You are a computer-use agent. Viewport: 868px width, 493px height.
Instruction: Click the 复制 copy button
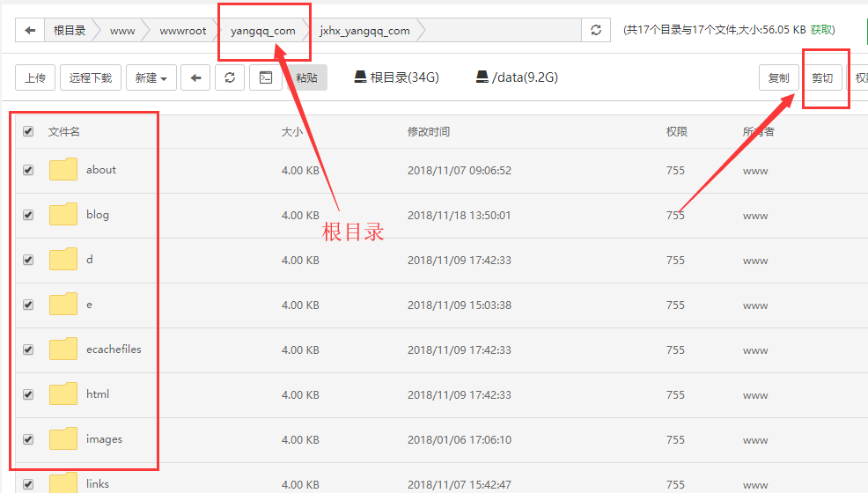[778, 77]
